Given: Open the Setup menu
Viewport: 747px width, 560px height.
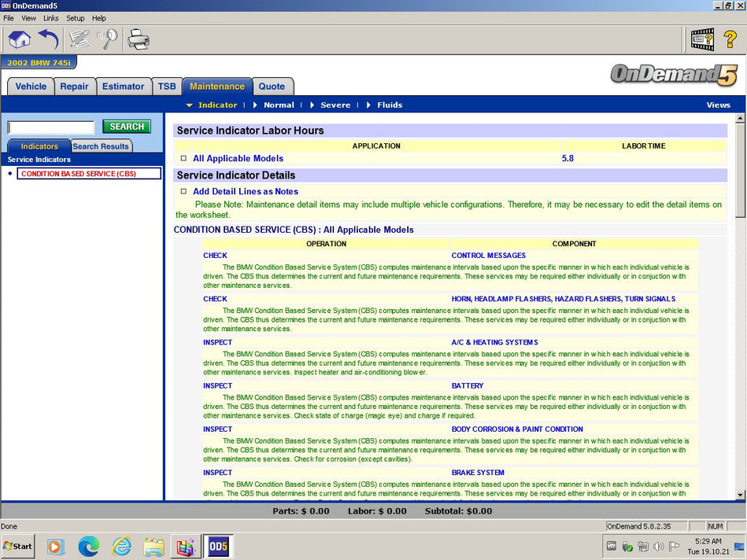Looking at the screenshot, I should click(75, 18).
